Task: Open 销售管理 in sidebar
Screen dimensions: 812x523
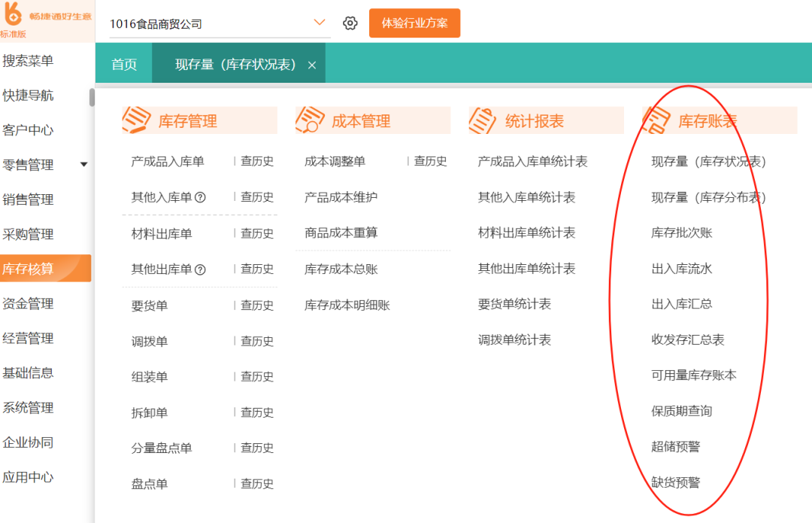Action: (x=28, y=199)
